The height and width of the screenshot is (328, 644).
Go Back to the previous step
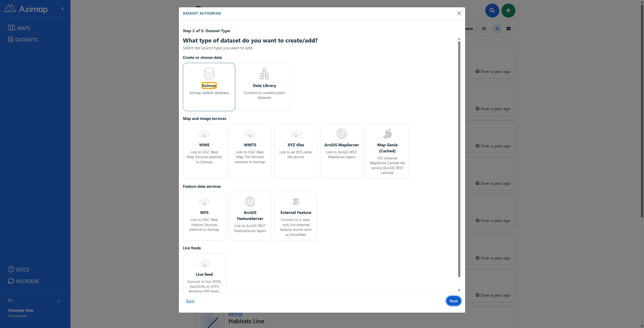[x=190, y=301]
